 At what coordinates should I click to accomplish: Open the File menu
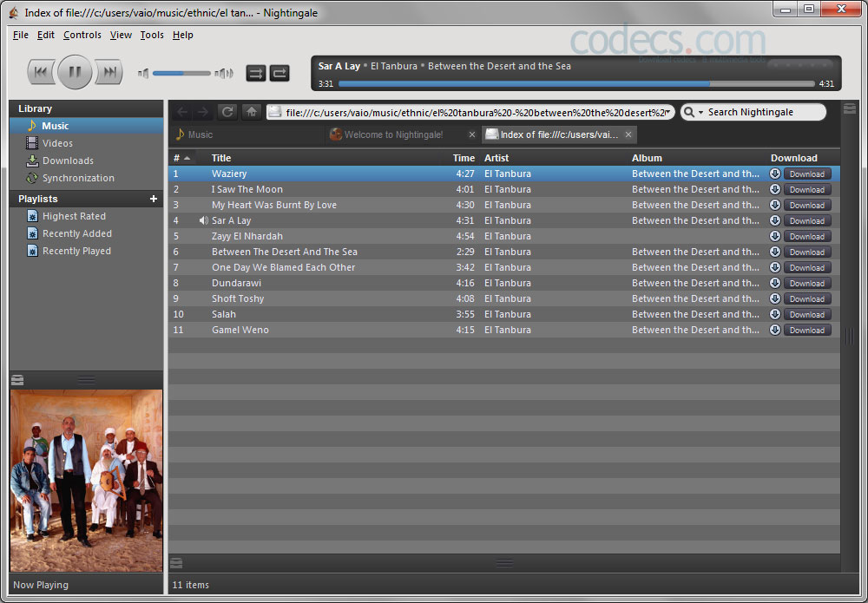tap(21, 35)
